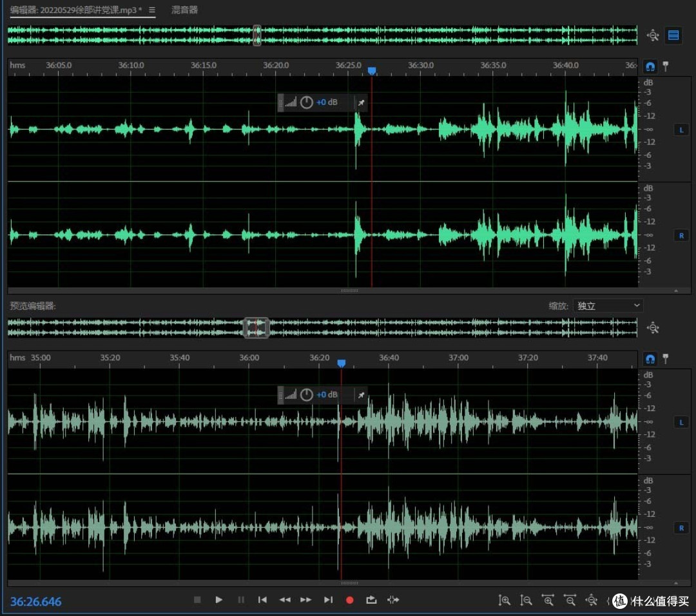Open the 缩放 dropdown set to 独立
Screen dimensions: 696x616
pos(608,306)
